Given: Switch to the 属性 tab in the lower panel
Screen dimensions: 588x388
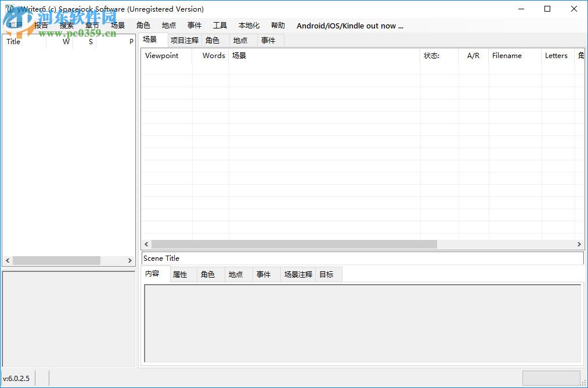Looking at the screenshot, I should [x=181, y=274].
